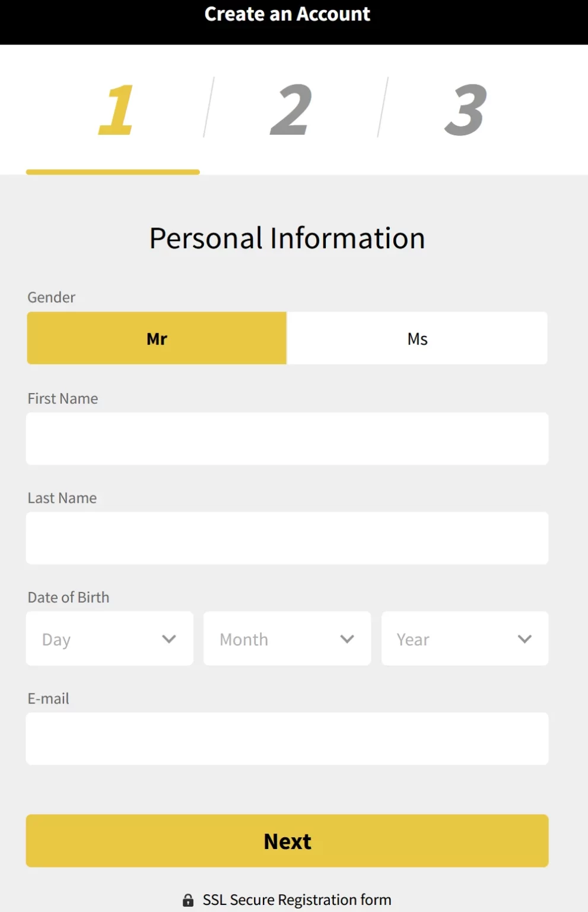
Task: Go to step 2 indicator
Action: (x=291, y=109)
